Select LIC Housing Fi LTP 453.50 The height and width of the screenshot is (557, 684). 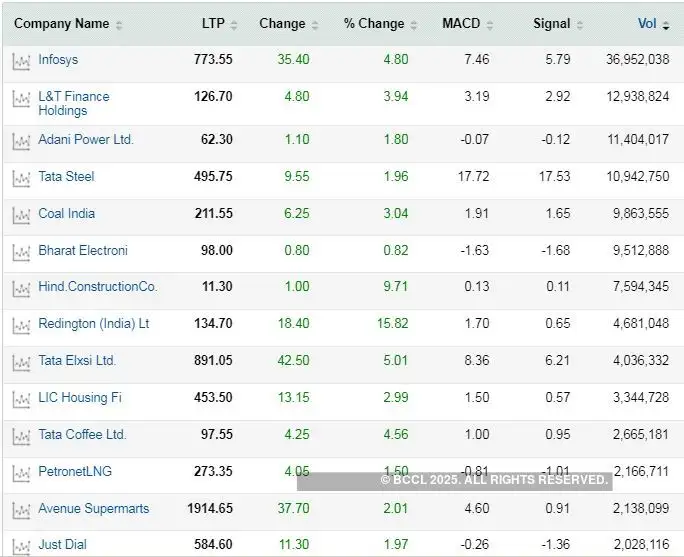[213, 397]
